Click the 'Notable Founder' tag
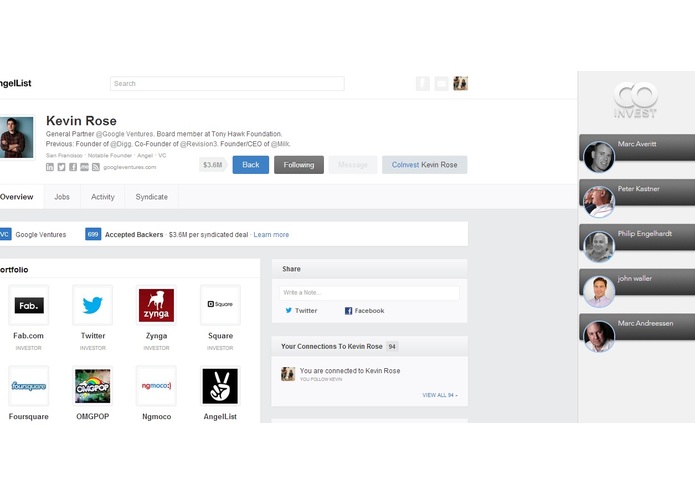 (x=110, y=156)
